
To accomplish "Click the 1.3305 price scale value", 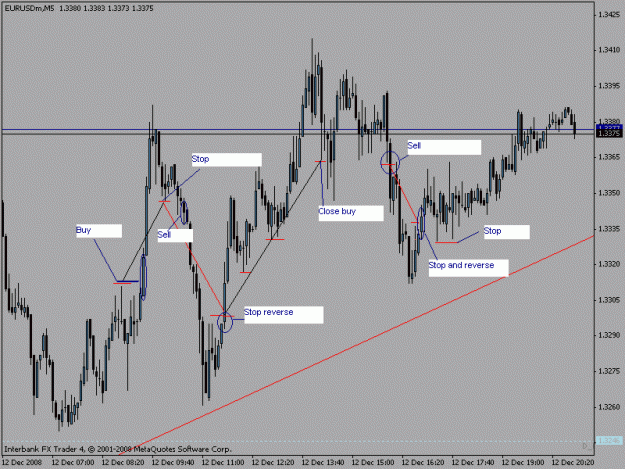I will click(x=609, y=300).
